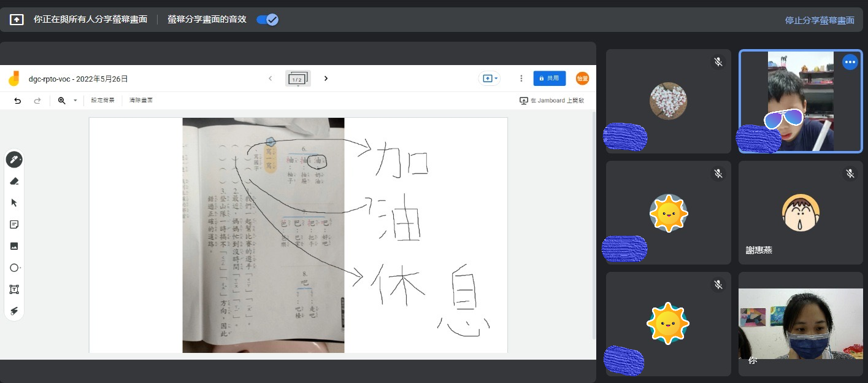This screenshot has height=383, width=868.
Task: Click 在 Jamboard 上開啟 button
Action: (x=551, y=100)
